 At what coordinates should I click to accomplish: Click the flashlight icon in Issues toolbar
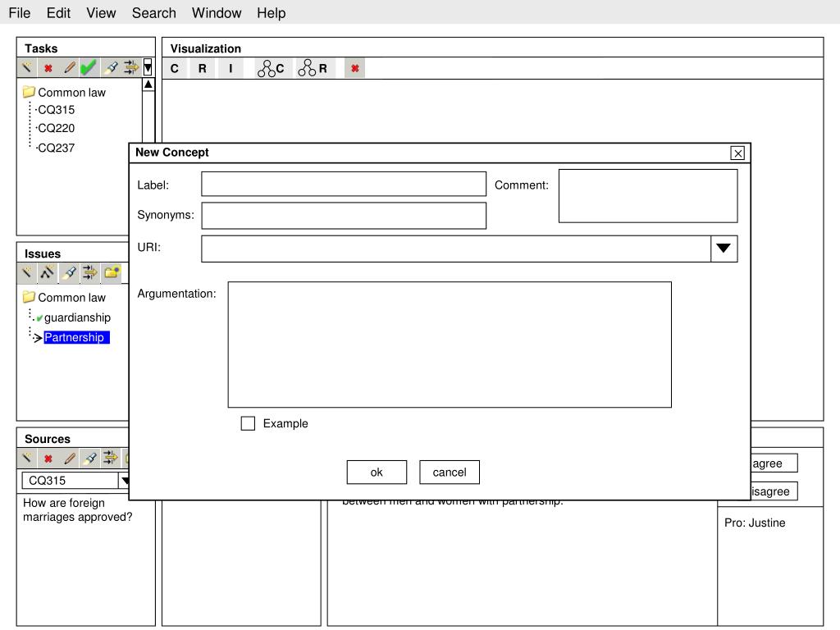pos(69,272)
